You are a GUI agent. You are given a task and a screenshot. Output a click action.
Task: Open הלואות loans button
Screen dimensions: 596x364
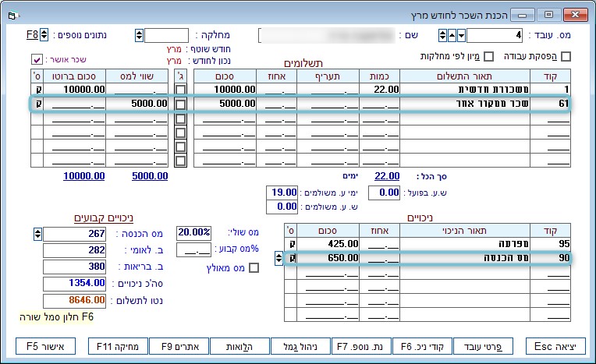click(239, 346)
